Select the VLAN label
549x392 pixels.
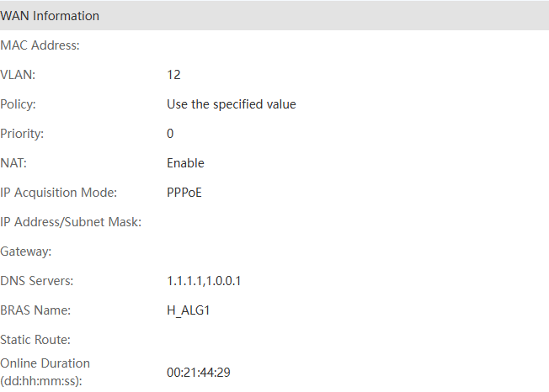(x=19, y=75)
